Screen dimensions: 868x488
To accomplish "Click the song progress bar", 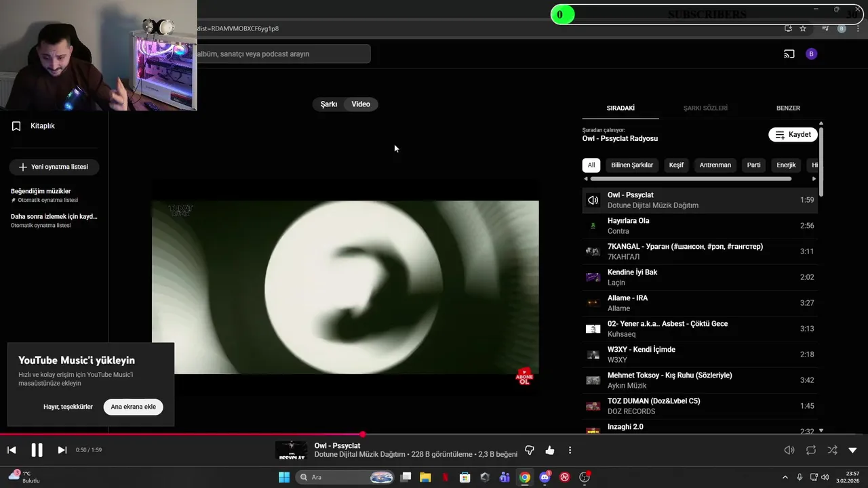I will 434,434.
